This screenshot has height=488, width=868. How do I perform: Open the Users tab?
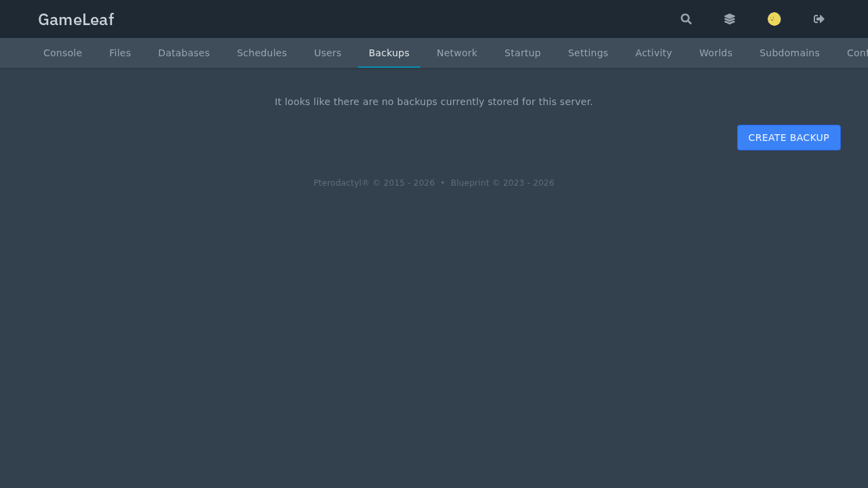(x=328, y=53)
